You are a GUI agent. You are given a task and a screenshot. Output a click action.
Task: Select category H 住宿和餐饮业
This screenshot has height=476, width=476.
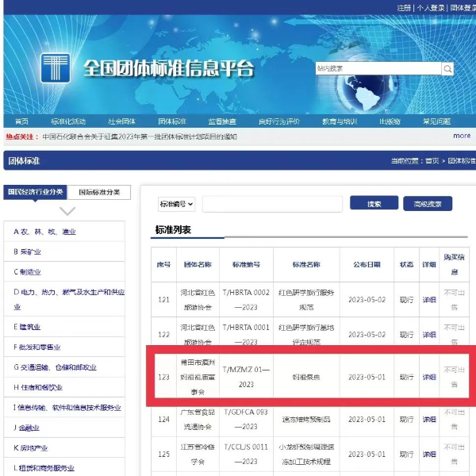(38, 387)
